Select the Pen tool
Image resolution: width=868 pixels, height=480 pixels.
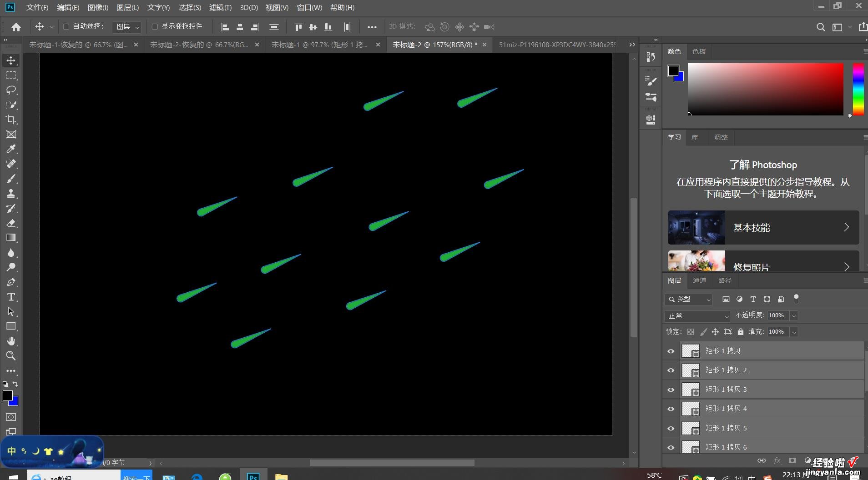pos(11,282)
